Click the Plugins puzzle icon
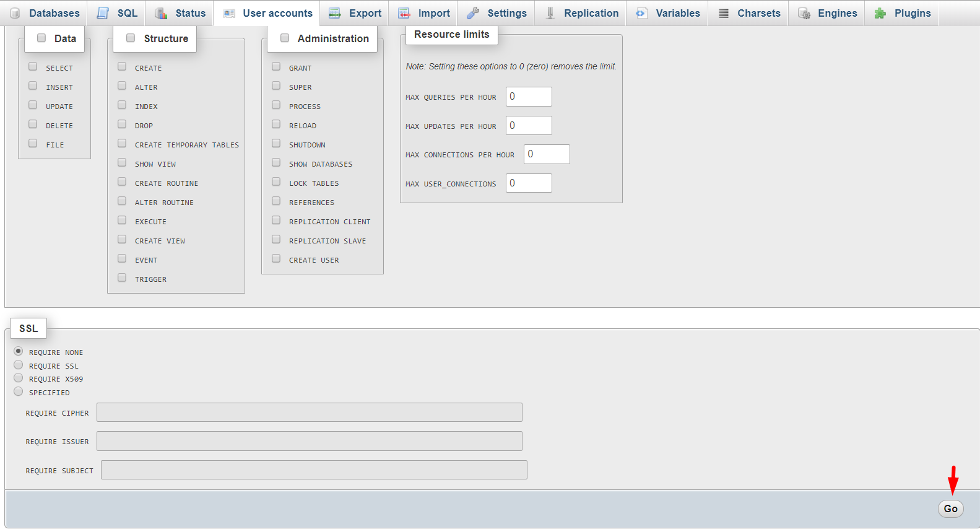980x529 pixels. [x=880, y=13]
